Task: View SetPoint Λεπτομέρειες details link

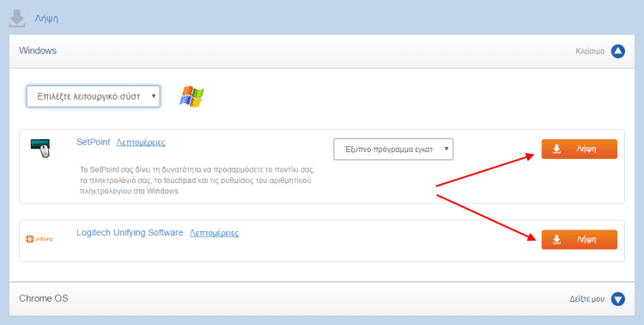Action: tap(141, 143)
